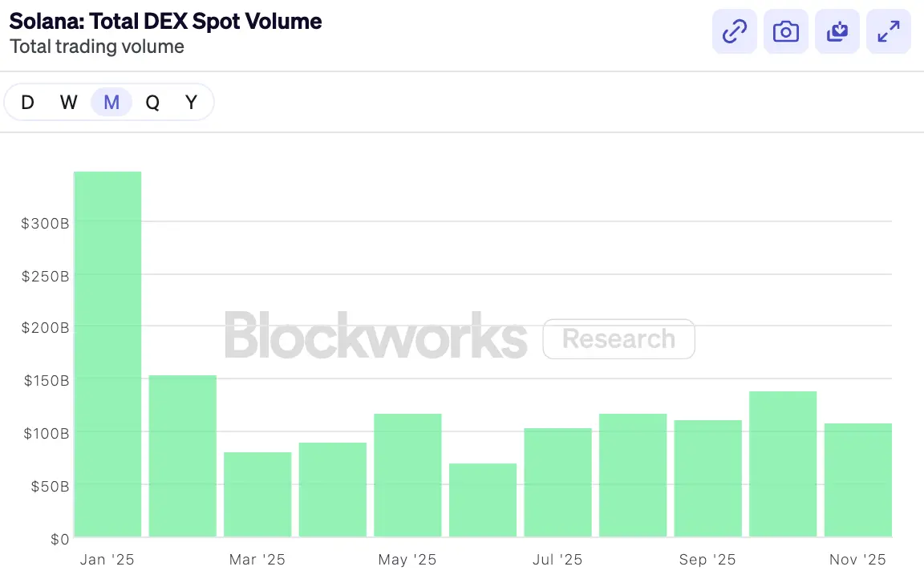The image size is (924, 587).
Task: Click the Solana: Total DEX Spot Volume title
Action: tap(165, 21)
